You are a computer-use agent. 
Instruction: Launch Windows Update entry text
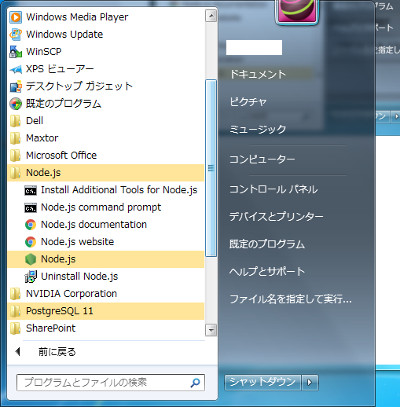coord(64,34)
